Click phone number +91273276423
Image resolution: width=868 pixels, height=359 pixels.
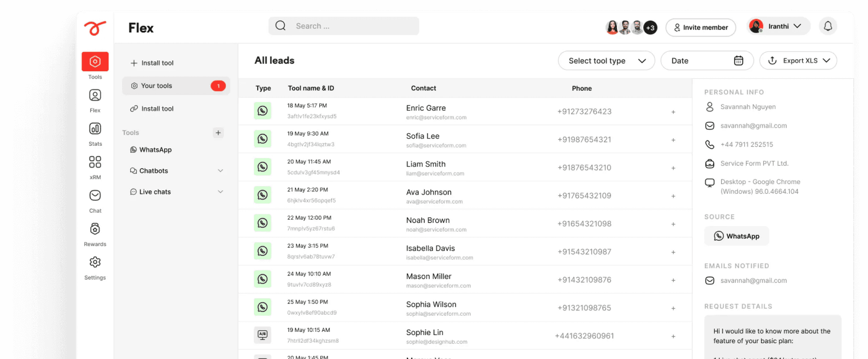coord(584,112)
